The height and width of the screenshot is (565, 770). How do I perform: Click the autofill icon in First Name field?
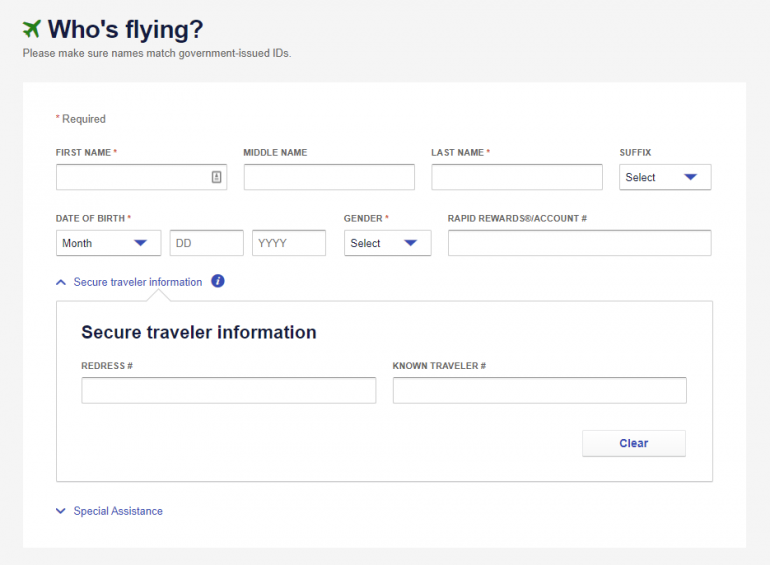pos(216,177)
